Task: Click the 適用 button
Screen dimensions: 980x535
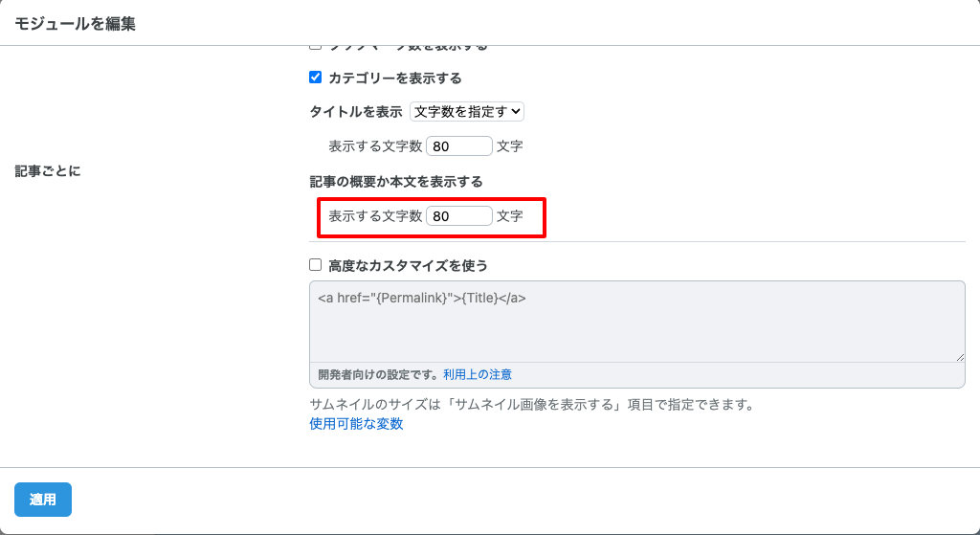Action: 43,500
